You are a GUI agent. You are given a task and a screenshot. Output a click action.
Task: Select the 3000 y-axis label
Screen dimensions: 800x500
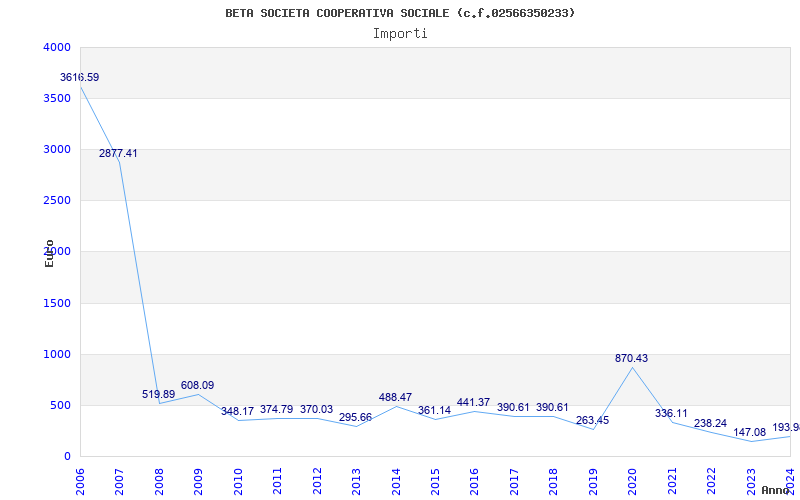pos(58,149)
